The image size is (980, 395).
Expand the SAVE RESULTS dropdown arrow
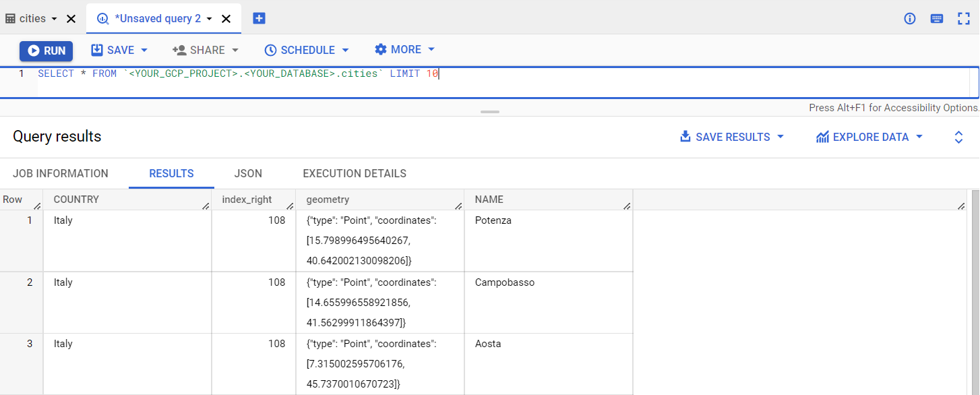780,137
